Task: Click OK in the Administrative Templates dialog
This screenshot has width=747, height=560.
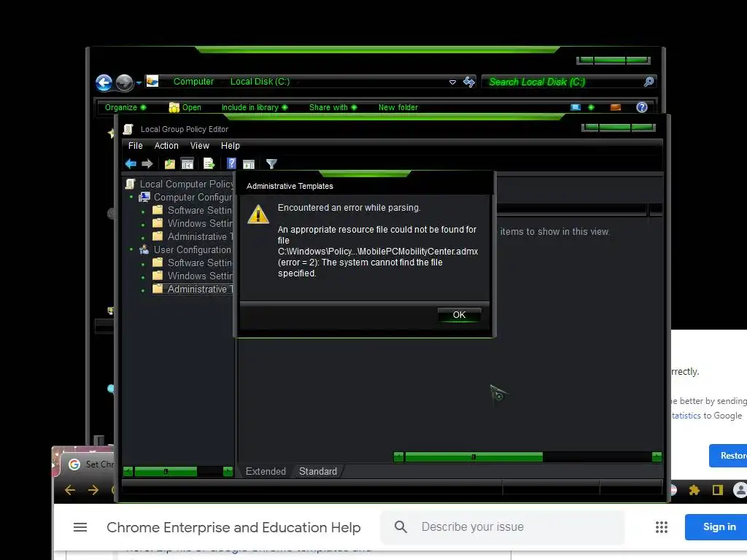Action: tap(459, 315)
